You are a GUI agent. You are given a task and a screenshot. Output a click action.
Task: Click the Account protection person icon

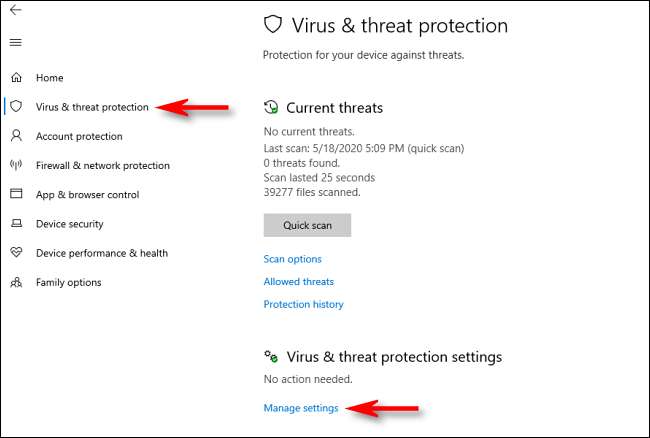pyautogui.click(x=16, y=136)
